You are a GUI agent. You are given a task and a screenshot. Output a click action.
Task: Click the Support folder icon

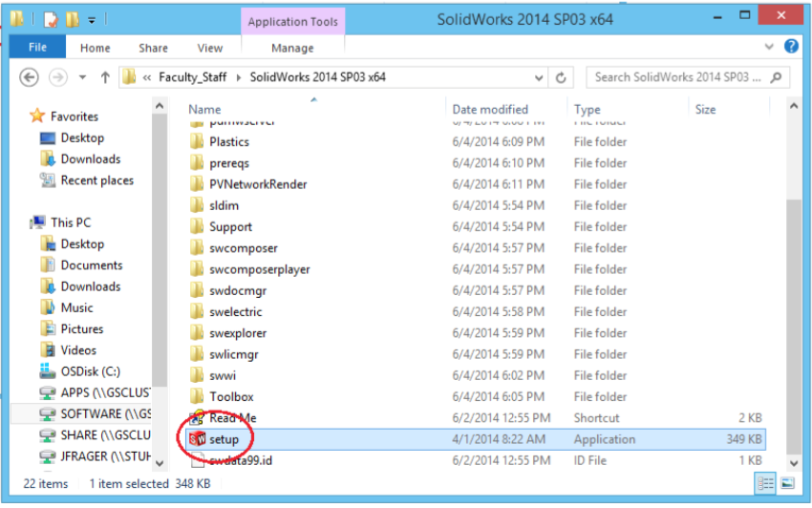click(x=196, y=226)
